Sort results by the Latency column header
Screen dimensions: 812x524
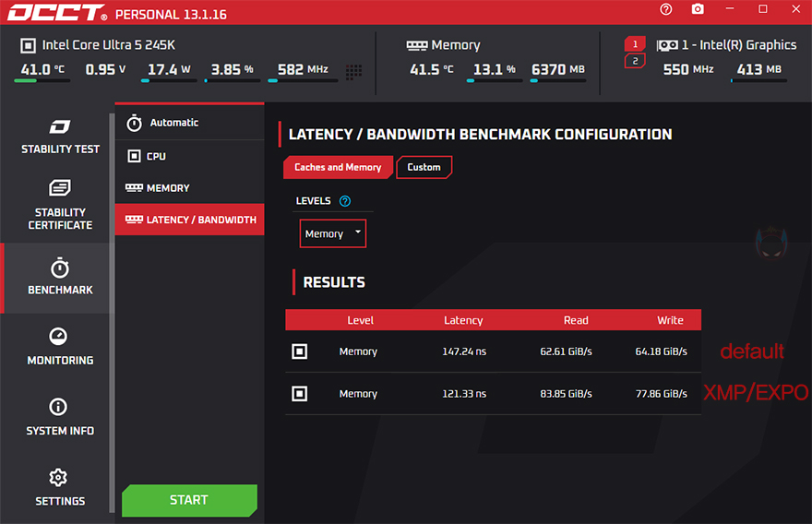(x=463, y=320)
